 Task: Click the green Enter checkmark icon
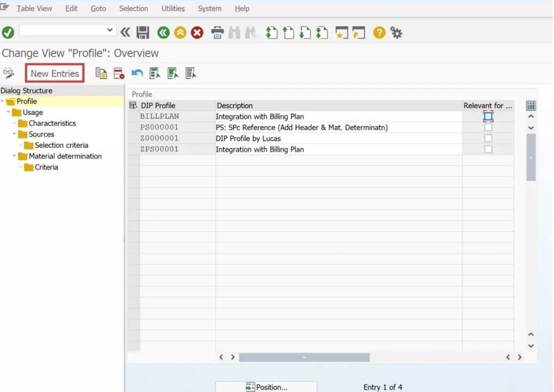(8, 33)
